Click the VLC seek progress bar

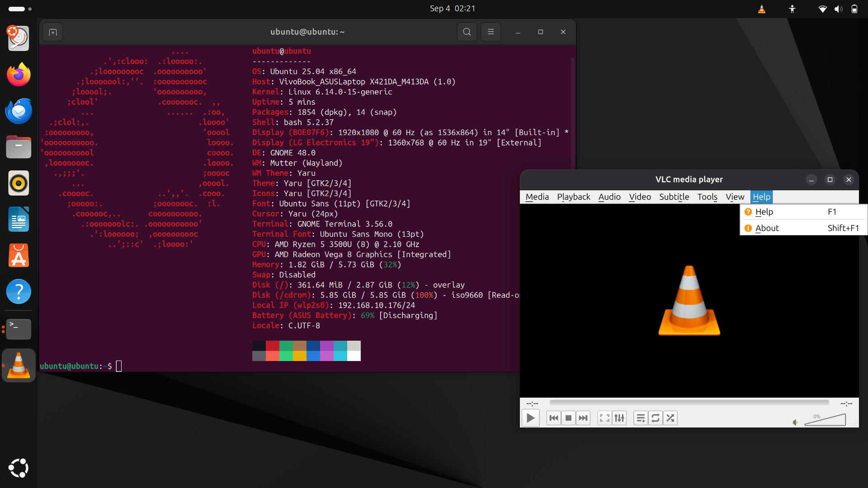click(689, 403)
